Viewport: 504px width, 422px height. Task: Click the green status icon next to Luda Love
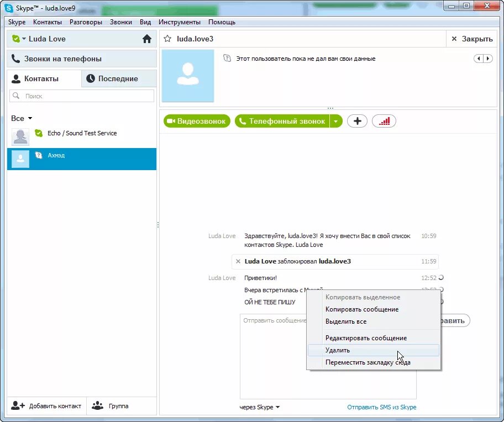point(15,39)
